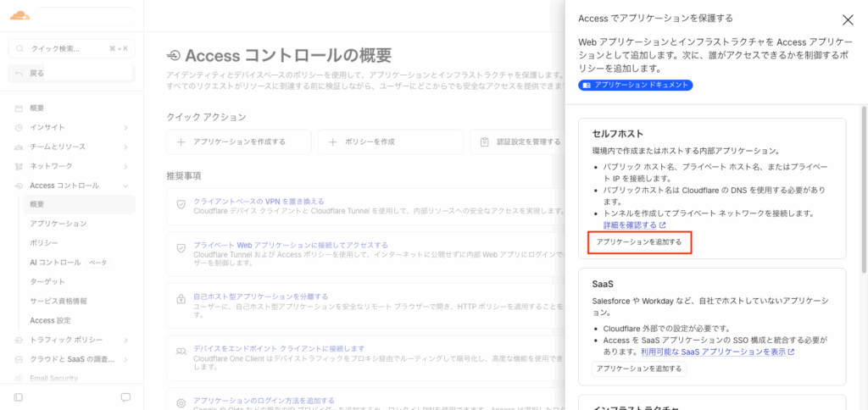The image size is (868, 410).
Task: Open the feedback chat bubble icon
Action: click(x=125, y=397)
